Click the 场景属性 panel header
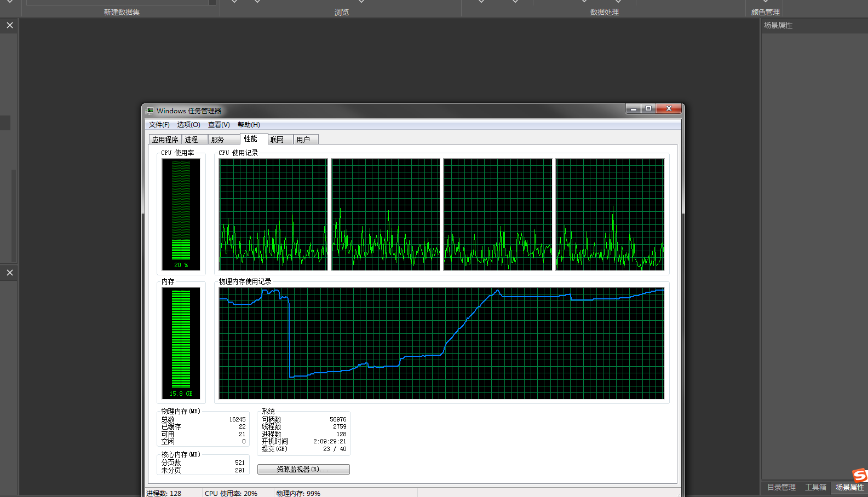 coord(778,25)
